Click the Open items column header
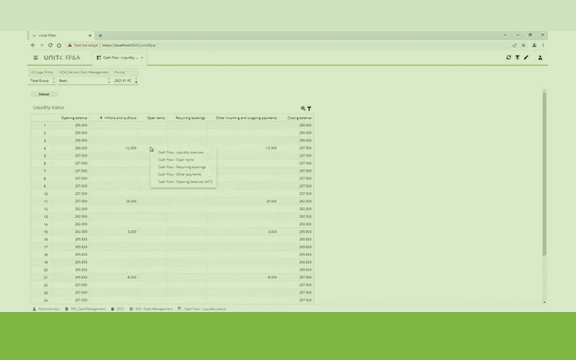Screen dimensions: 576x360 pyautogui.click(x=156, y=118)
